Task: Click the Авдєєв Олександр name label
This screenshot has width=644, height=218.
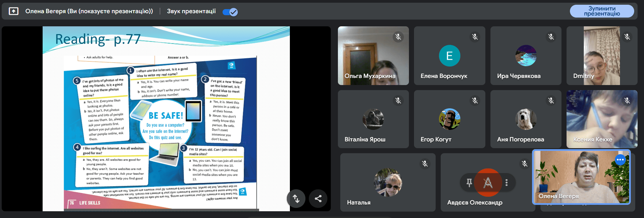Action: click(x=475, y=202)
